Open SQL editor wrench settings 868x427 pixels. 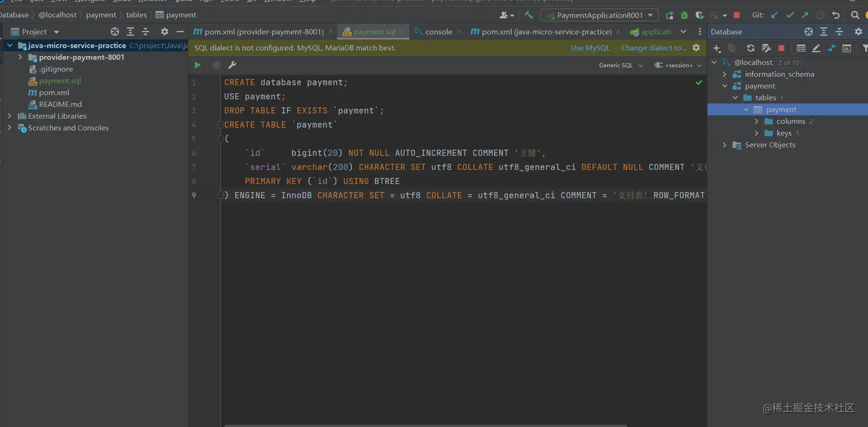232,65
